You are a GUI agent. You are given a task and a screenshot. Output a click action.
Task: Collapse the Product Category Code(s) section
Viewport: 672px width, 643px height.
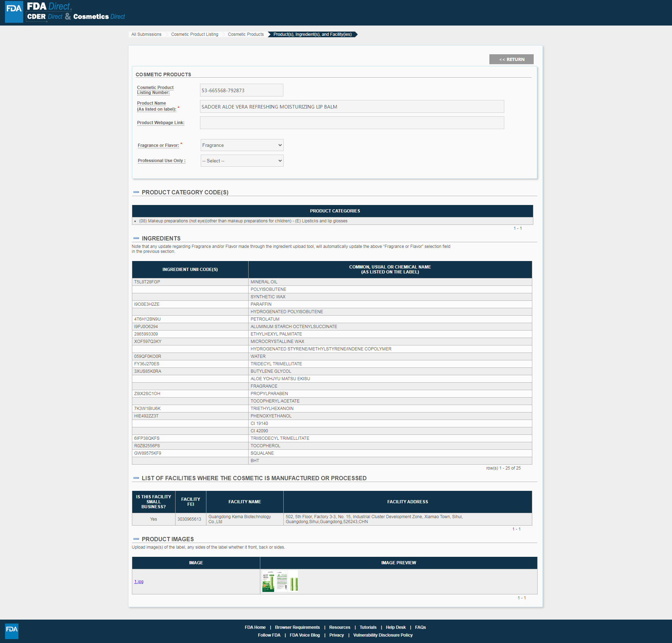click(136, 192)
